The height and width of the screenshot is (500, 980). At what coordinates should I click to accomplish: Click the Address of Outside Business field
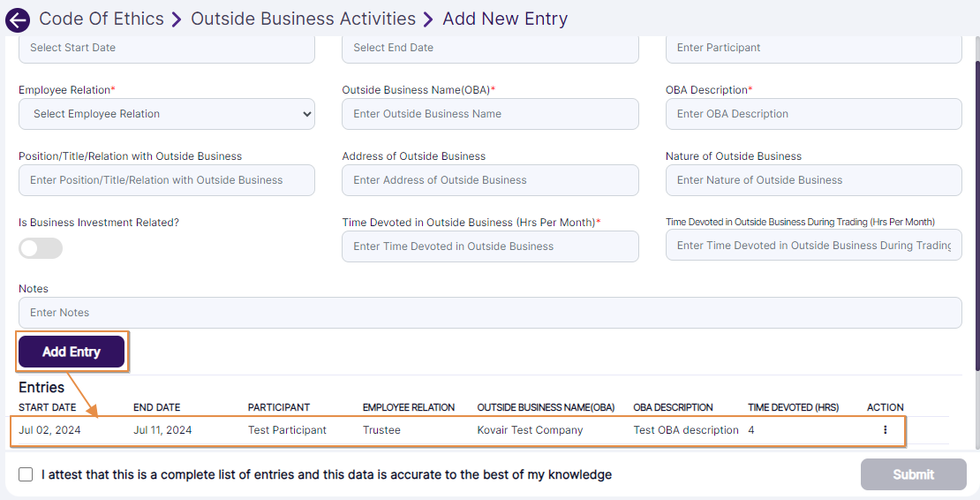point(490,180)
